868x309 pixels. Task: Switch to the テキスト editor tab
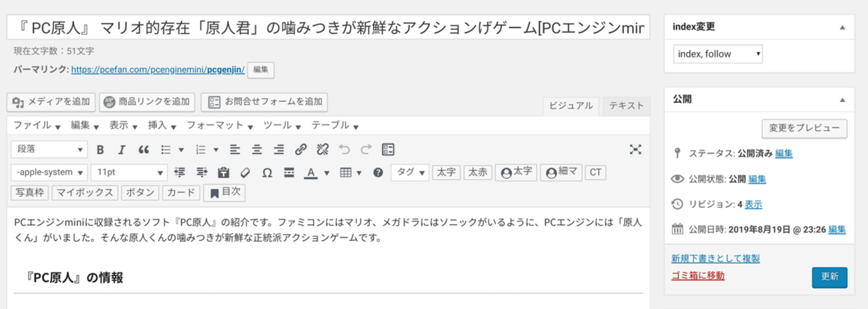tap(626, 105)
